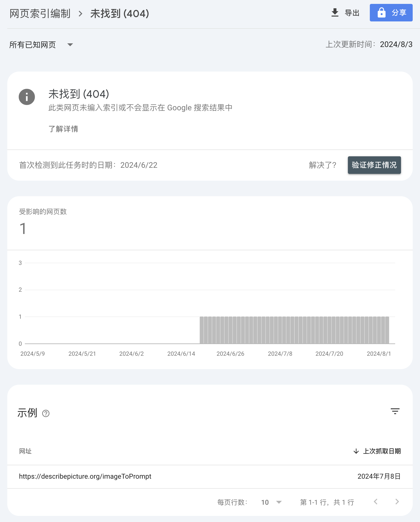The width and height of the screenshot is (420, 522).
Task: Click the 上次更新时间 2024/8/3 text
Action: coord(369,44)
